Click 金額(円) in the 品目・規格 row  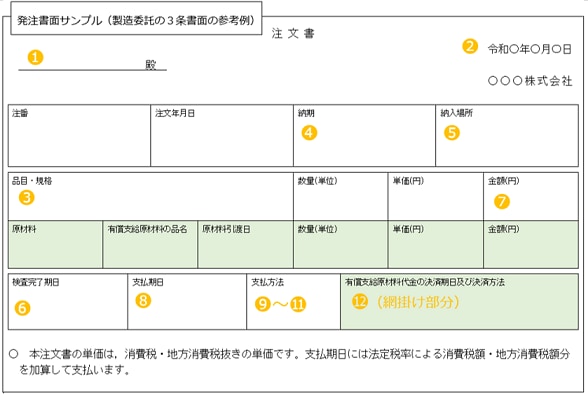tap(503, 181)
